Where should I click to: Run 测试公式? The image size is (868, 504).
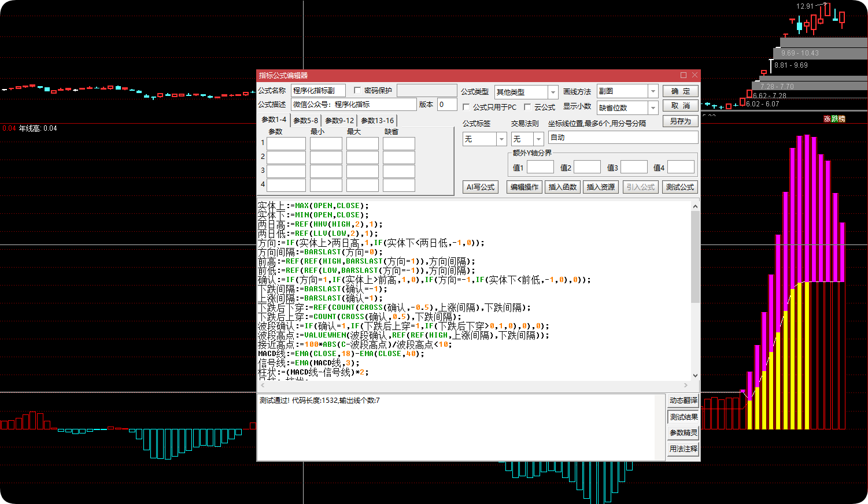coord(680,187)
